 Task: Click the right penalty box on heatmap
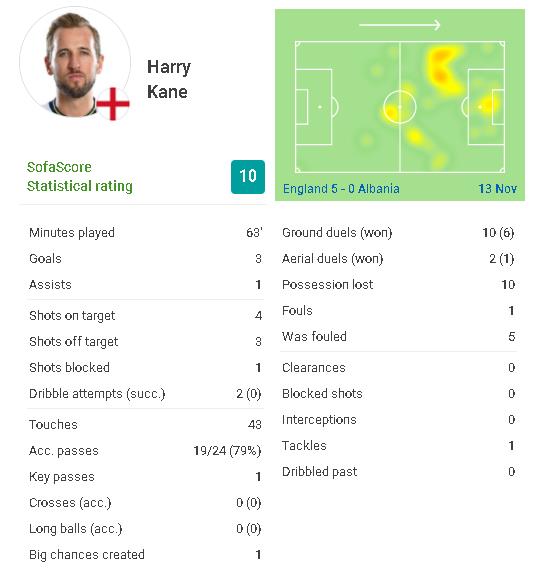point(486,107)
